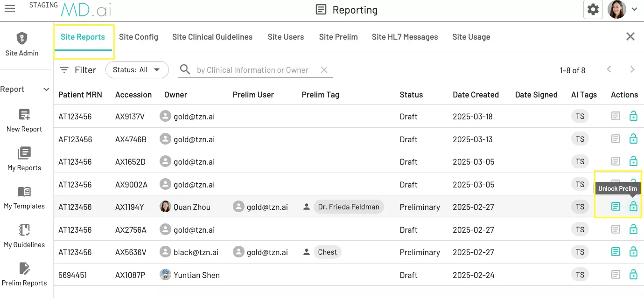644x298 pixels.
Task: Toggle lock icon for accession AX1087P
Action: click(633, 275)
